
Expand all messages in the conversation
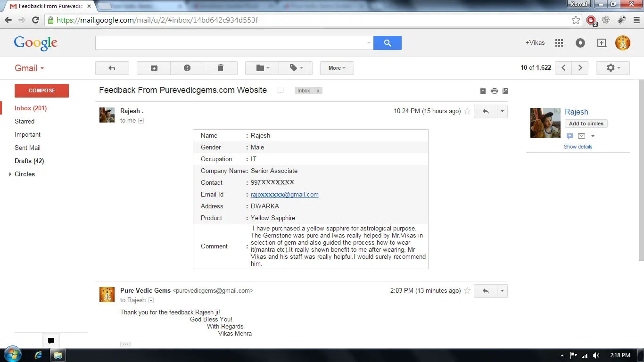pos(483,91)
